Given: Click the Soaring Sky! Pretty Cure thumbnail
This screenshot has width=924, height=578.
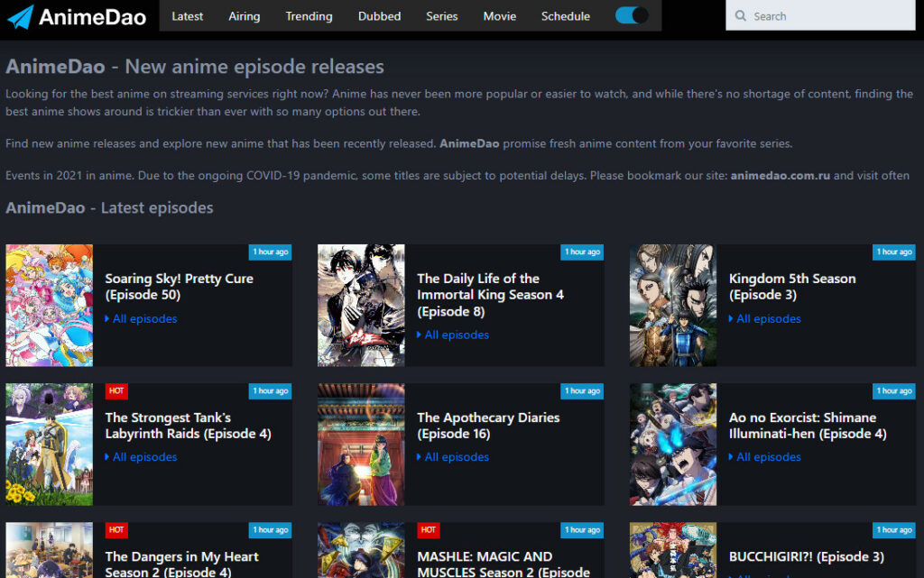Looking at the screenshot, I should (50, 306).
